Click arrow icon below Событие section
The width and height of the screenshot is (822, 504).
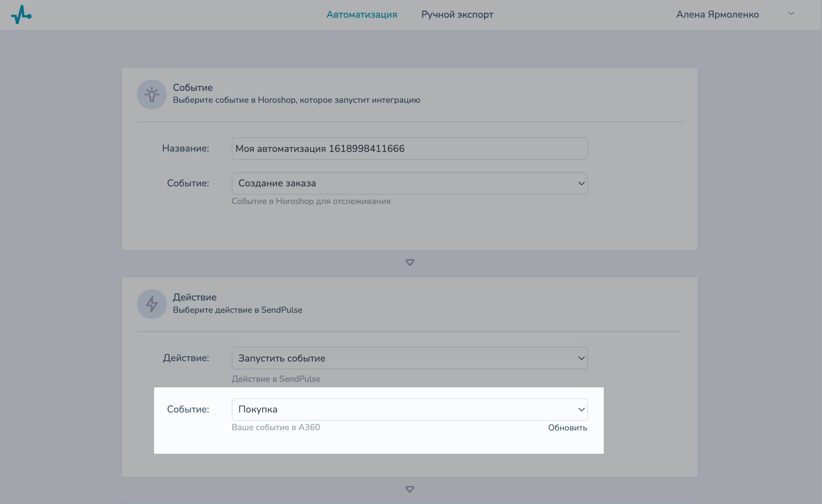[410, 262]
